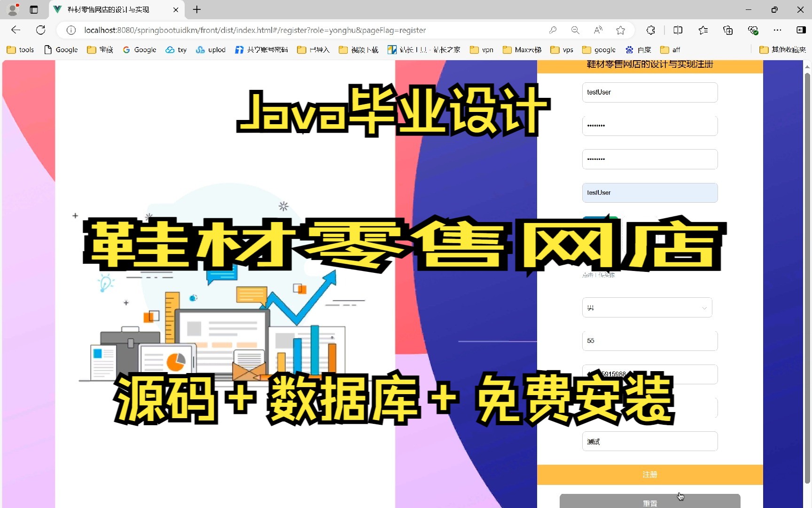Open the tab actions menu

[x=34, y=9]
